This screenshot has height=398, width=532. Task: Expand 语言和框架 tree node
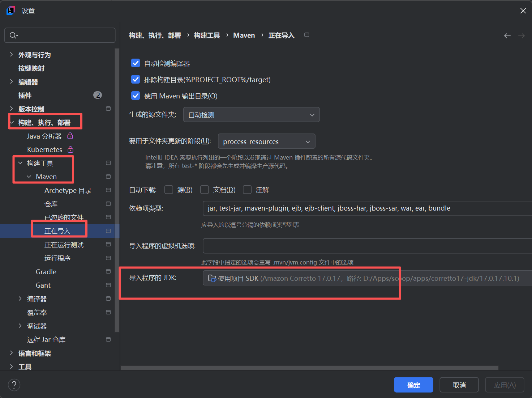click(x=11, y=353)
